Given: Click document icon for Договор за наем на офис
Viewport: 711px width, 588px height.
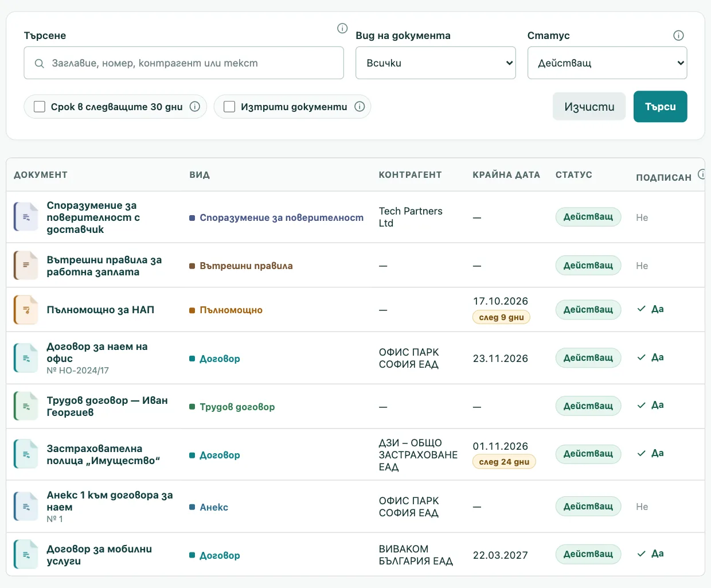Looking at the screenshot, I should (26, 358).
